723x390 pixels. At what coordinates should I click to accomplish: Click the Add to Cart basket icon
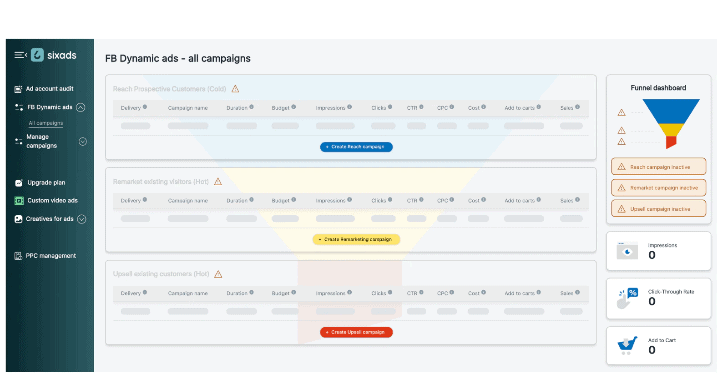point(627,345)
